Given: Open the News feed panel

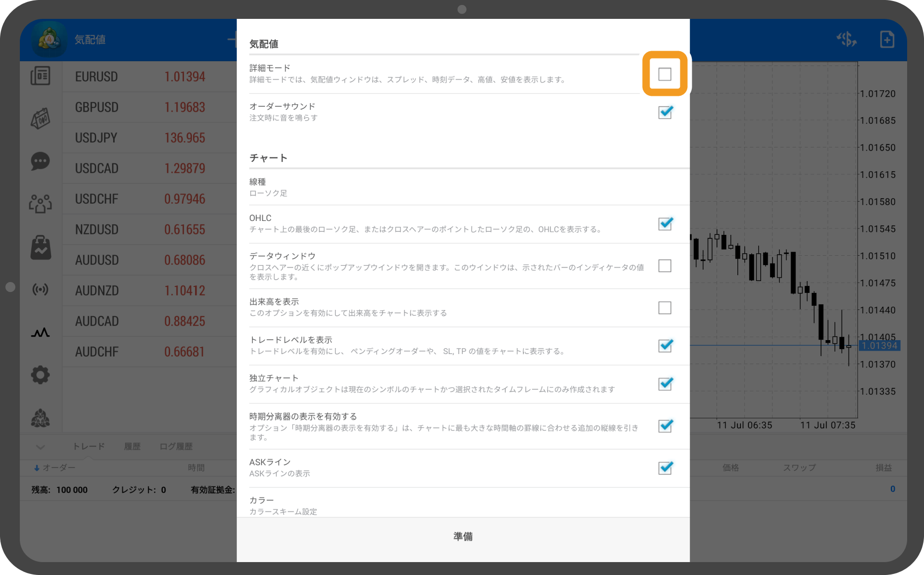Looking at the screenshot, I should tap(40, 76).
